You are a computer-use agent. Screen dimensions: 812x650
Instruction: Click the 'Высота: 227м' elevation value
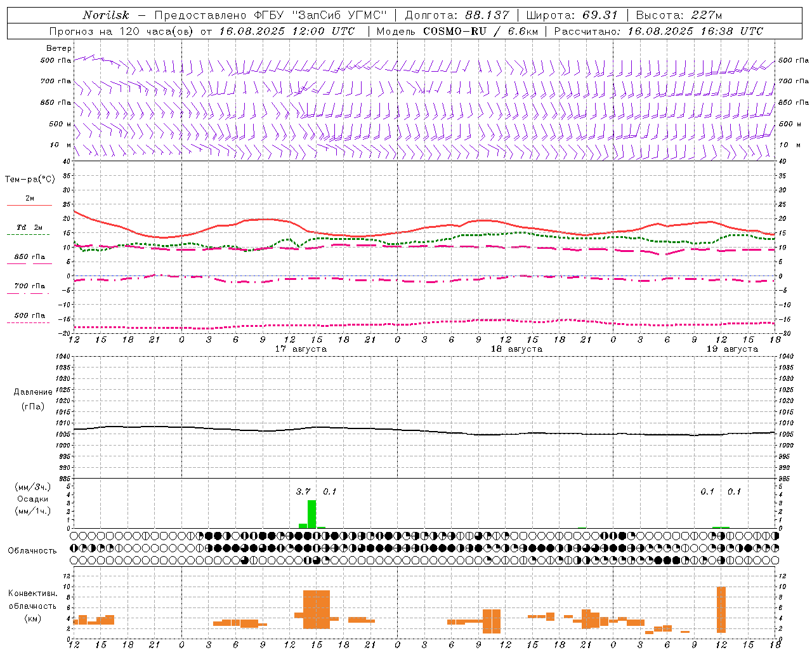[679, 15]
